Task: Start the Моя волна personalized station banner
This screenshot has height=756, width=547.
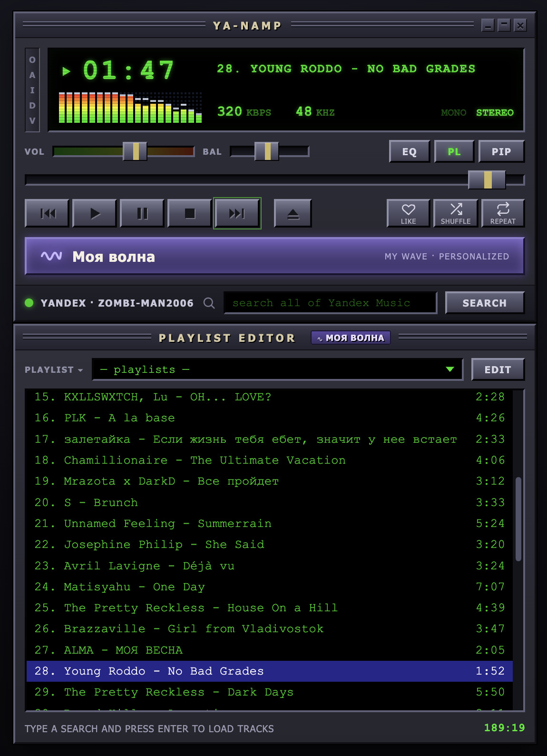Action: [274, 256]
